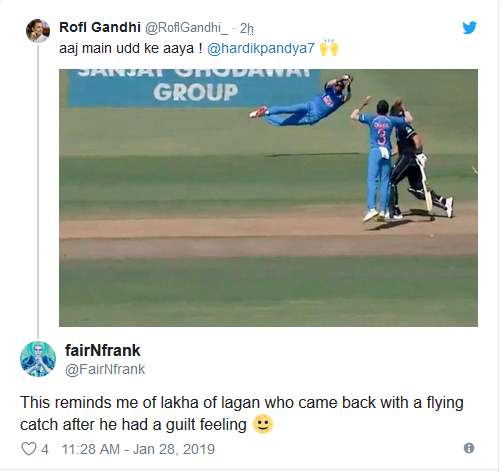Open the fairNfrank display name
Viewport: 502px width, 472px height.
tap(102, 350)
